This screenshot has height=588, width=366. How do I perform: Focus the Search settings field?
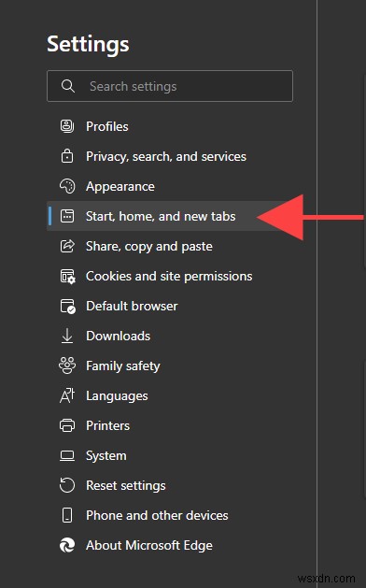tap(170, 86)
